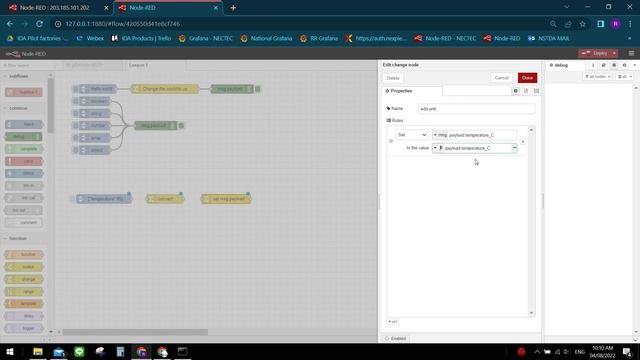Image resolution: width=640 pixels, height=360 pixels.
Task: Open node settings gear icon beside Properties
Action: coord(516,91)
